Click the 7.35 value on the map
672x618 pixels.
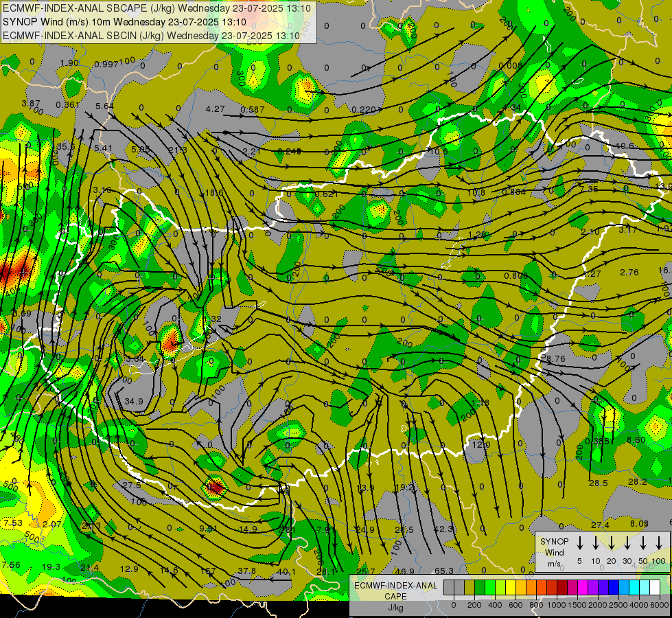point(588,189)
